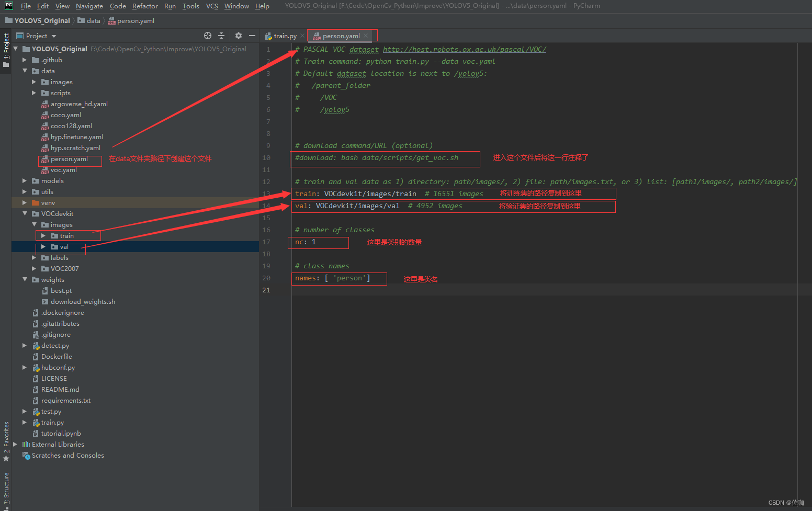Screen dimensions: 812x511
Task: Collapse the YOLOV5_Original root node
Action: click(x=15, y=49)
